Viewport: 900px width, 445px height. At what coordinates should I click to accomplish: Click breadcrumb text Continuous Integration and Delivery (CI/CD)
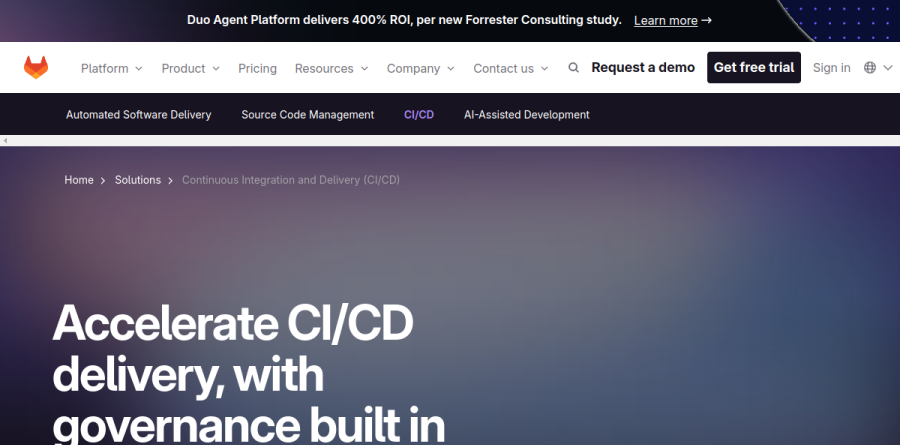[290, 180]
